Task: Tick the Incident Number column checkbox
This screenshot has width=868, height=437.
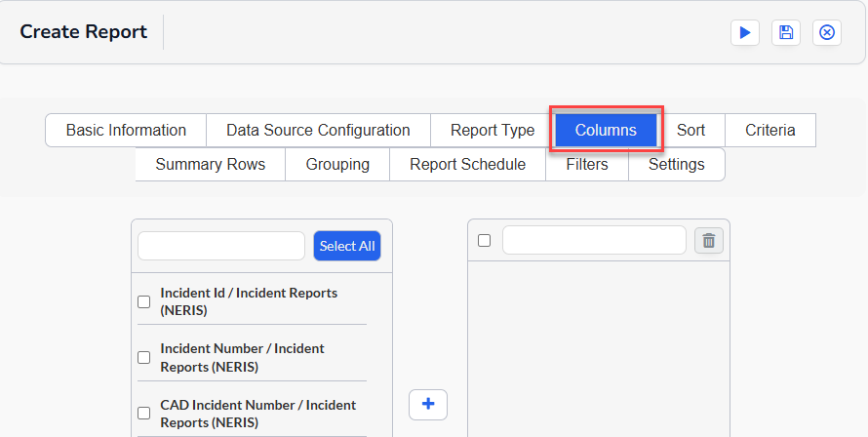Action: coord(144,357)
